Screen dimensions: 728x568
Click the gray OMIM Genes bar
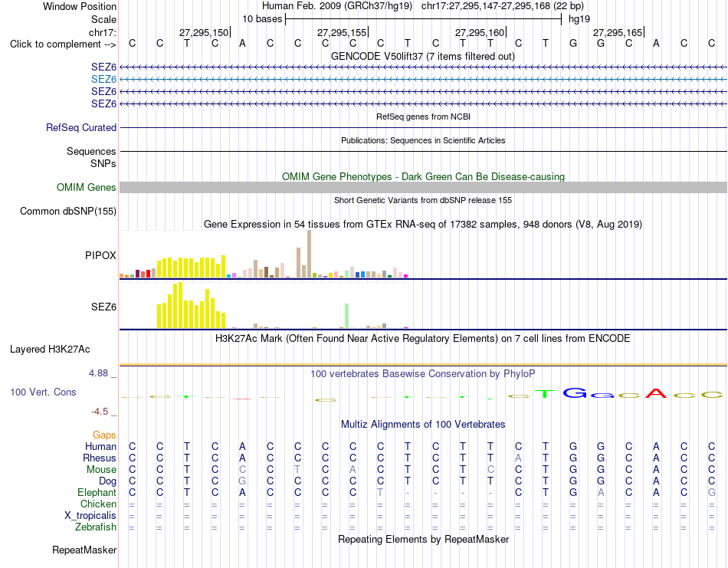pos(423,187)
